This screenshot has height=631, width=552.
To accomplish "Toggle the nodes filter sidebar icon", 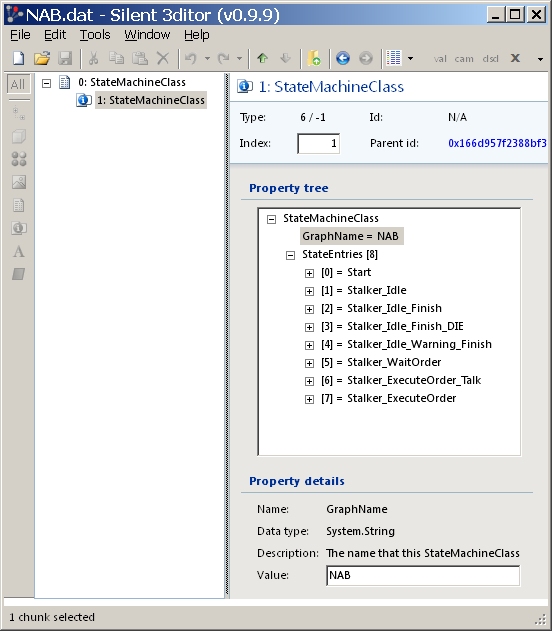I will pyautogui.click(x=19, y=113).
